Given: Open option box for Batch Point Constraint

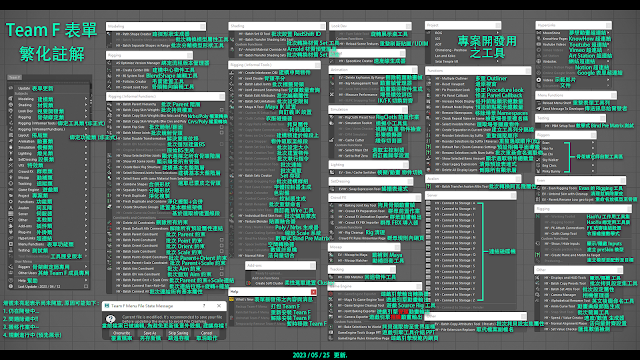Looking at the screenshot, I should pos(222,240).
